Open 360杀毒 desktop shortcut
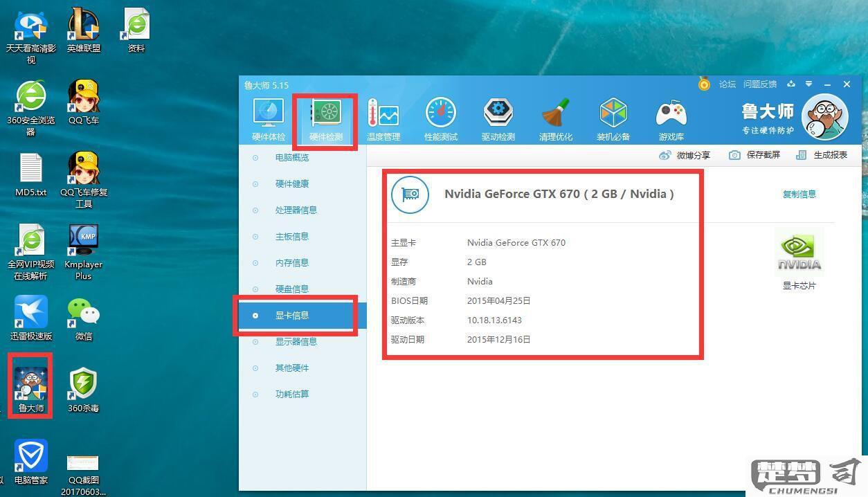 [x=84, y=390]
